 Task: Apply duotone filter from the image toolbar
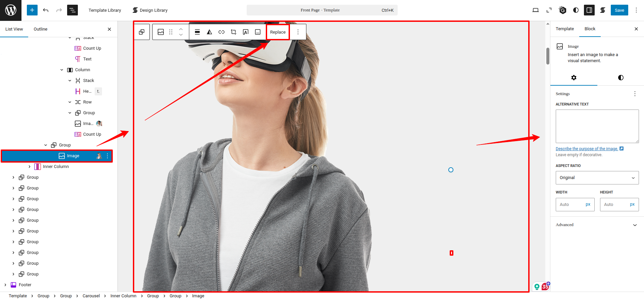click(x=209, y=32)
